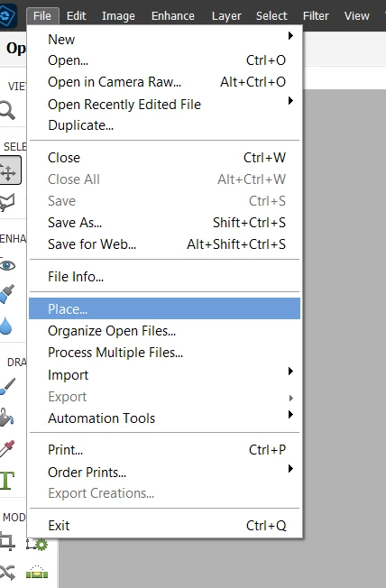The image size is (386, 588).
Task: Activate the Straighten tool
Action: click(x=37, y=573)
